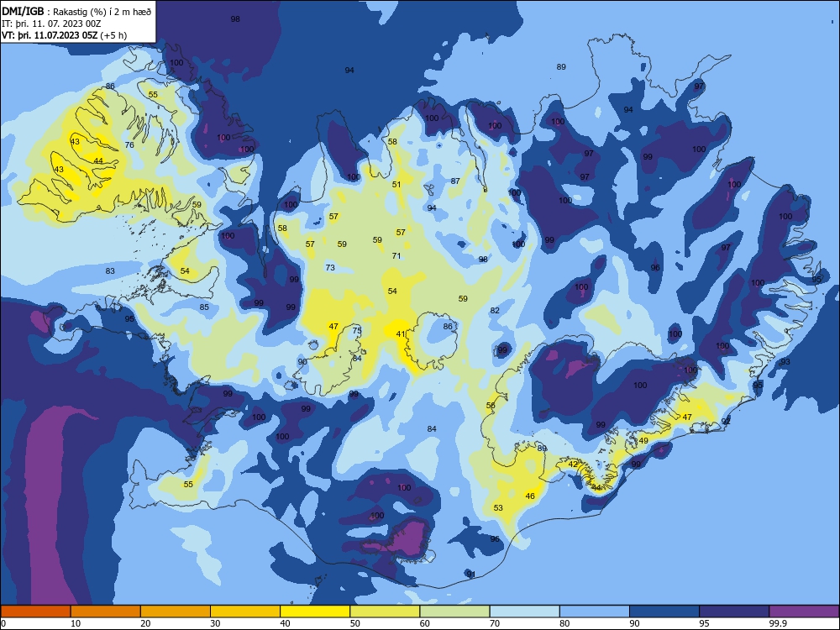Viewport: 840px width, 630px height.
Task: Click the bright yellow 40–50 legend swatch
Action: point(315,612)
